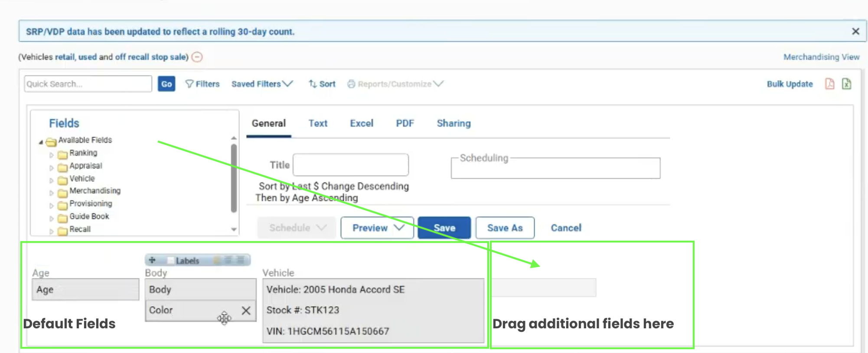Open the Saved Filters dropdown
This screenshot has width=868, height=353.
coord(262,84)
